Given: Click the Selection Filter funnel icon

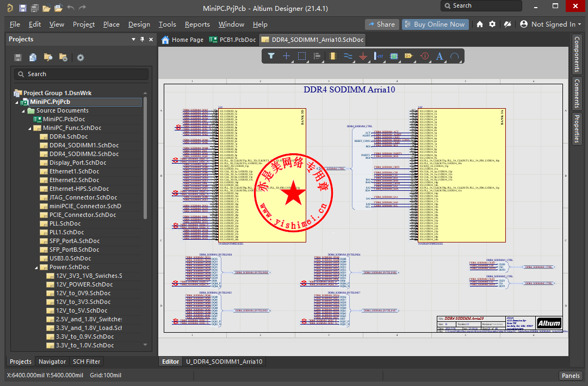Looking at the screenshot, I should 271,56.
